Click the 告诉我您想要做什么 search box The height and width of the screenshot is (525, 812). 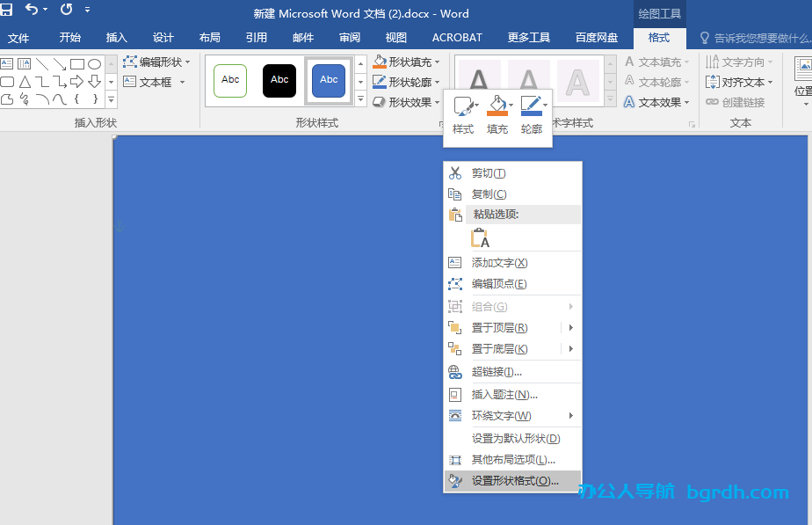tap(755, 38)
